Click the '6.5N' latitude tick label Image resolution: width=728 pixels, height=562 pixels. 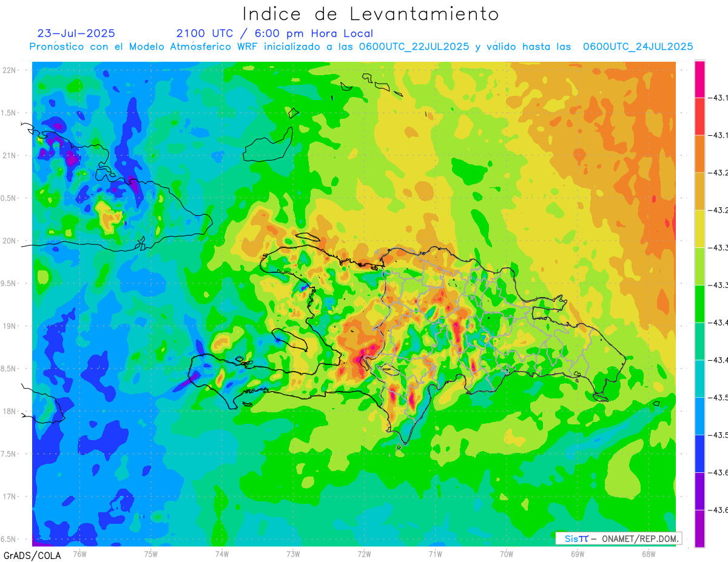[x=9, y=539]
